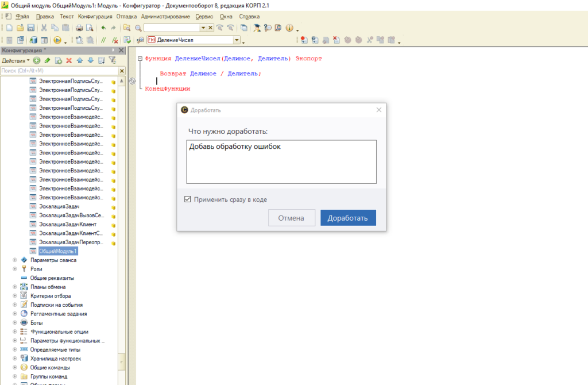
Task: Save with the floppy disk icon
Action: click(x=31, y=28)
